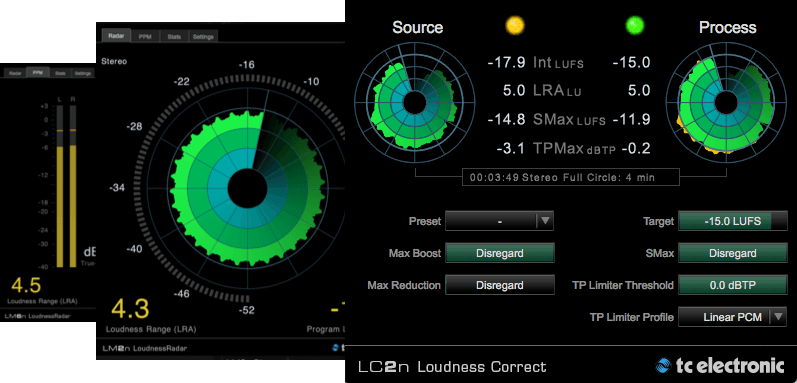Click the green Process indicator light
Image resolution: width=797 pixels, height=383 pixels.
[635, 25]
